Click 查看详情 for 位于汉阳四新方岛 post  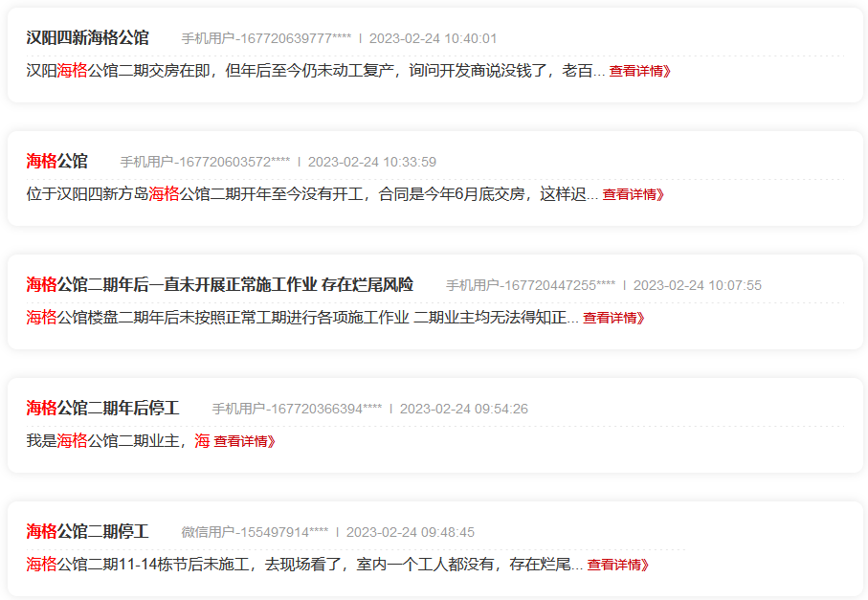click(634, 194)
